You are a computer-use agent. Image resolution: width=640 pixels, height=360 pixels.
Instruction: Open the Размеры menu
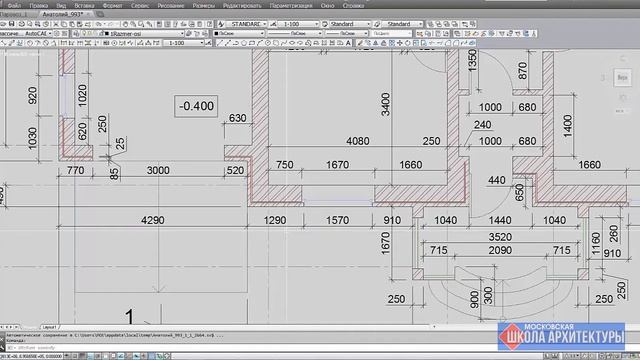tap(204, 6)
